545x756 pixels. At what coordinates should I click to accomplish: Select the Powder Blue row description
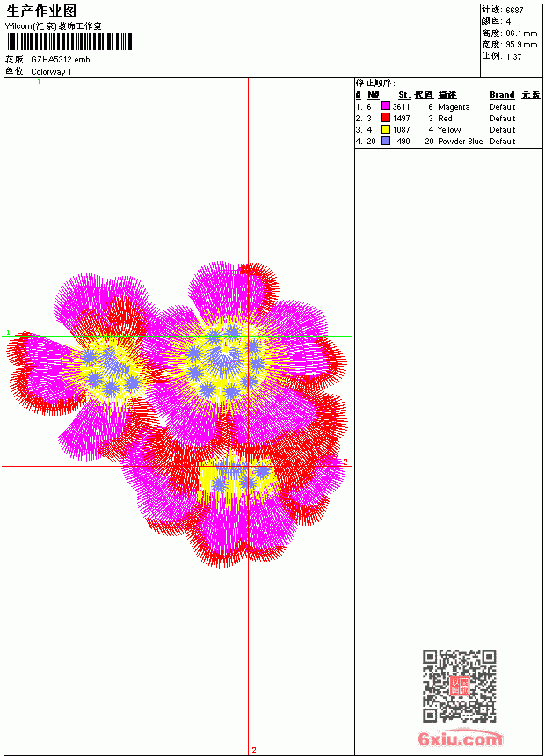coord(460,142)
